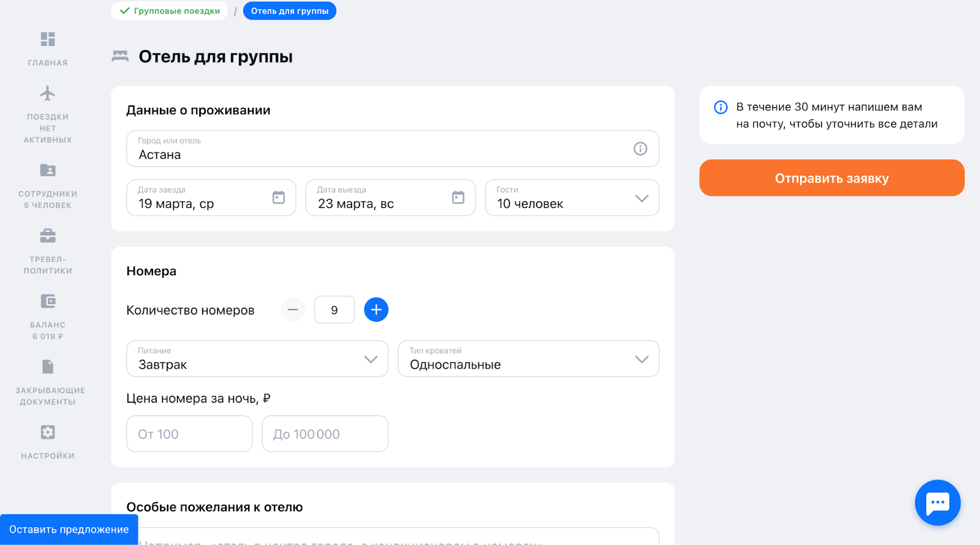Open the Главная dashboard icon
The image size is (980, 545).
tap(48, 39)
